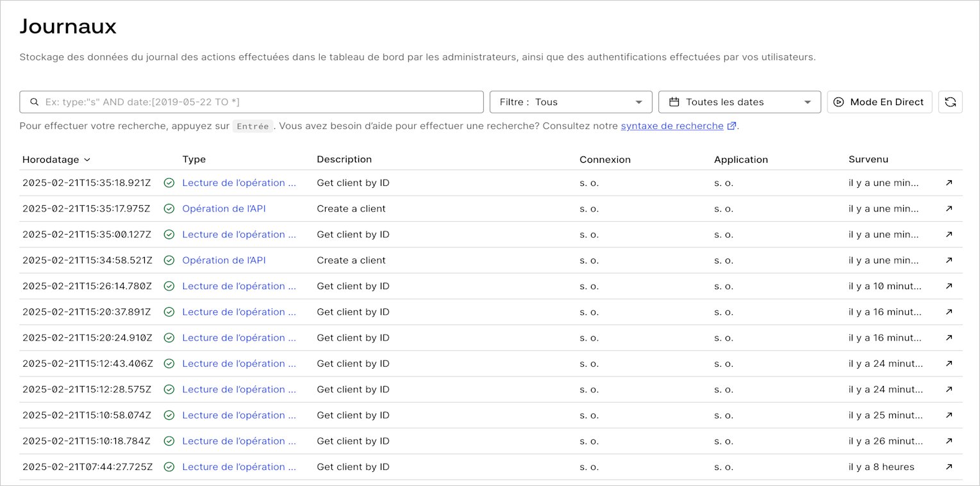
Task: Click the Connexion column header
Action: [x=605, y=160]
